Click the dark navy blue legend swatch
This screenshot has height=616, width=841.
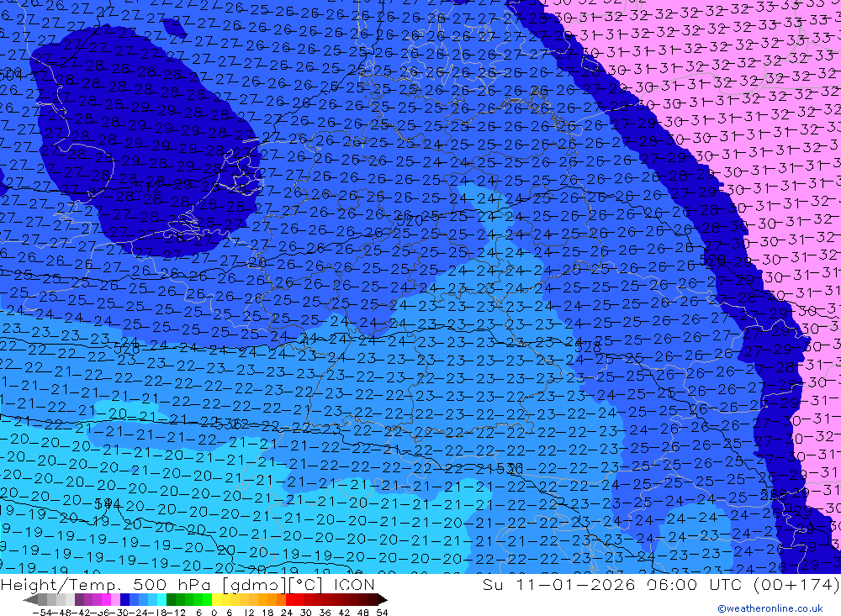[x=125, y=599]
